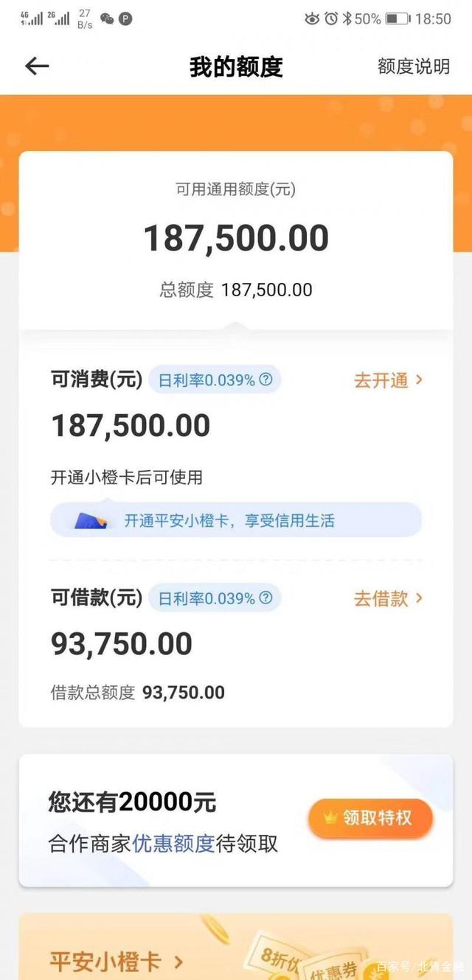Open 额度说明 at top right

point(414,66)
